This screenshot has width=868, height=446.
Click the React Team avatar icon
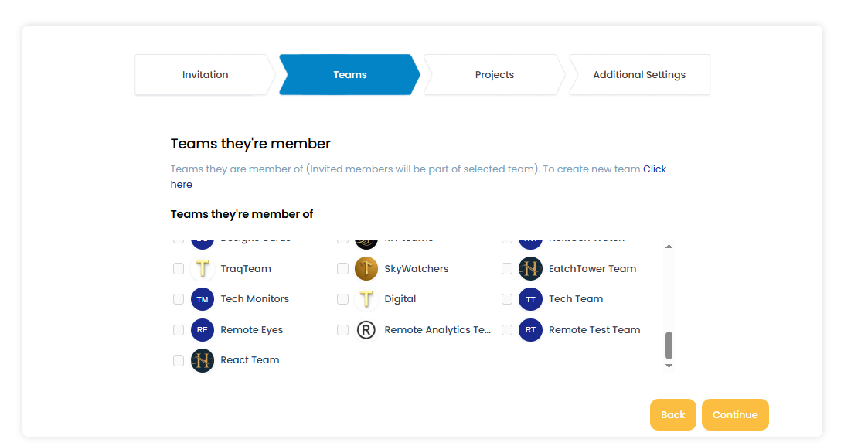(202, 359)
